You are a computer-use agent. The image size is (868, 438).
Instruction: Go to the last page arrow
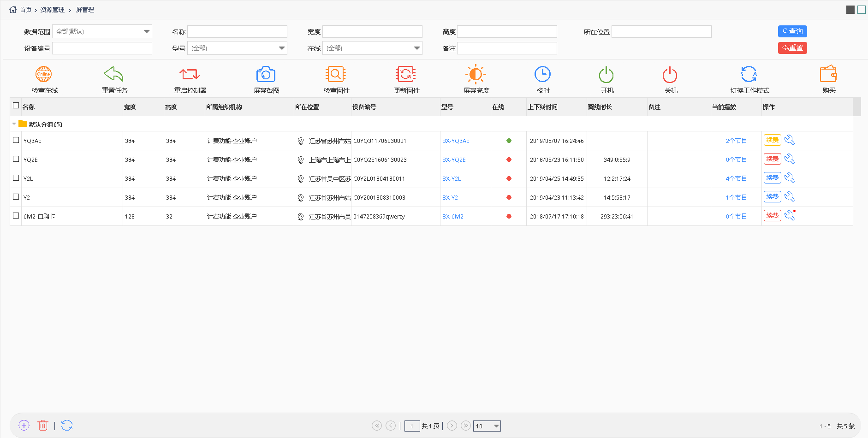tap(466, 426)
